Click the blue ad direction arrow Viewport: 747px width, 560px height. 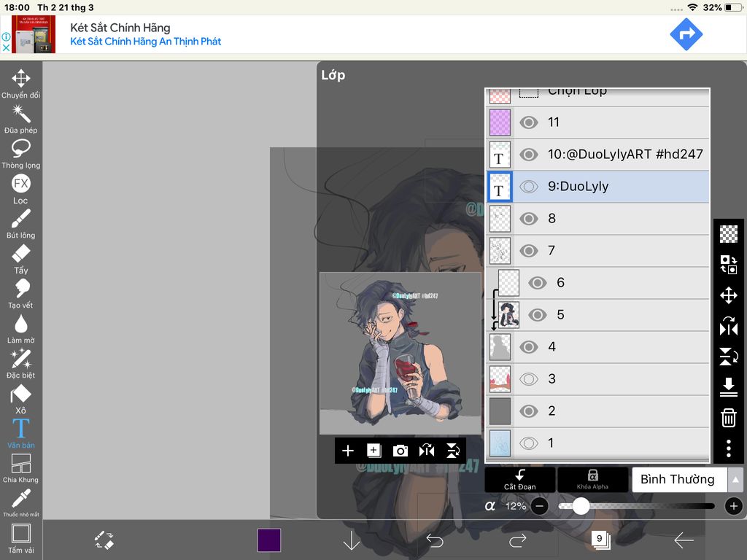pos(686,34)
